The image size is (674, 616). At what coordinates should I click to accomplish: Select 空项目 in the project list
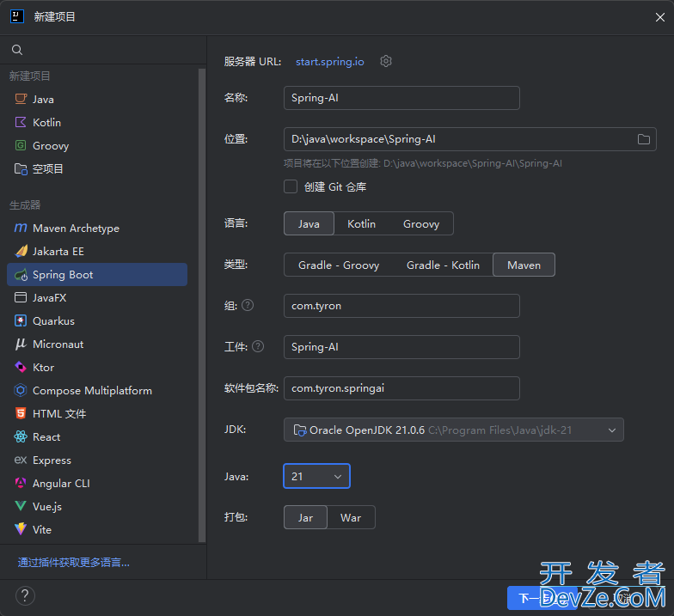(97, 168)
